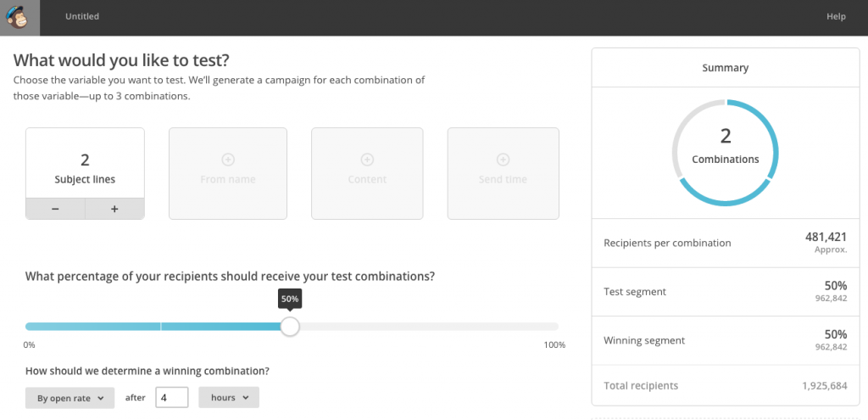This screenshot has width=868, height=420.
Task: Click the Subject lines count card
Action: click(85, 163)
